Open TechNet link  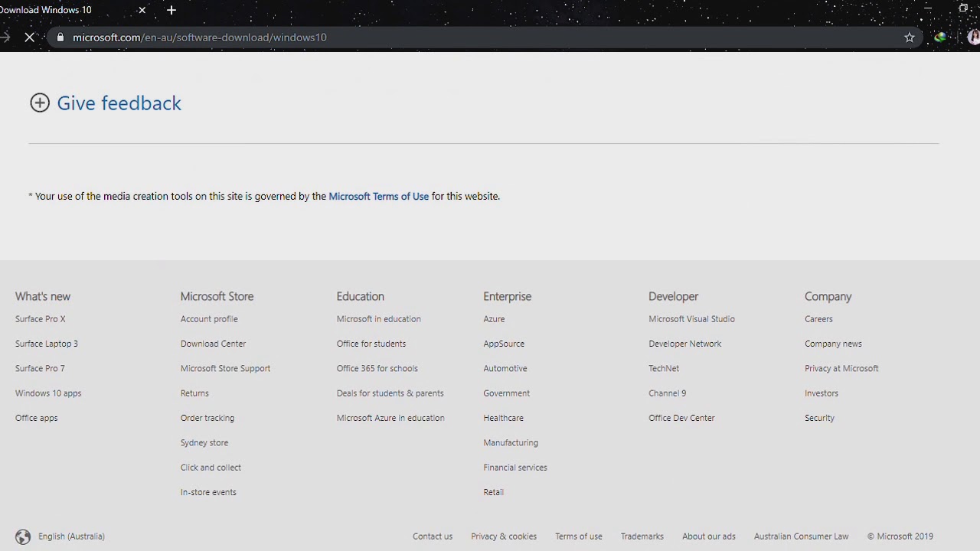664,368
